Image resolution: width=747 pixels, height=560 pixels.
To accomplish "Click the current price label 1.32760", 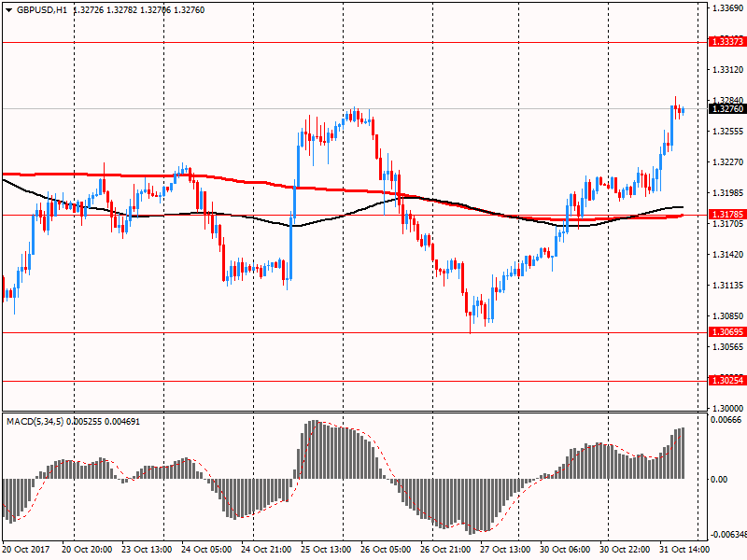I will coord(727,109).
